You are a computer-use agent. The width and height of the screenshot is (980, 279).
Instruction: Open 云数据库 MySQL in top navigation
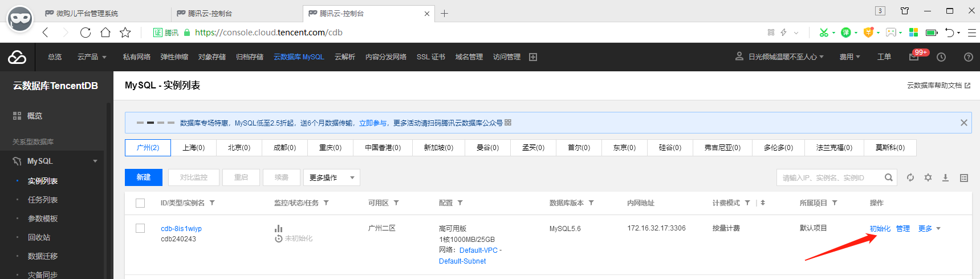tap(299, 57)
